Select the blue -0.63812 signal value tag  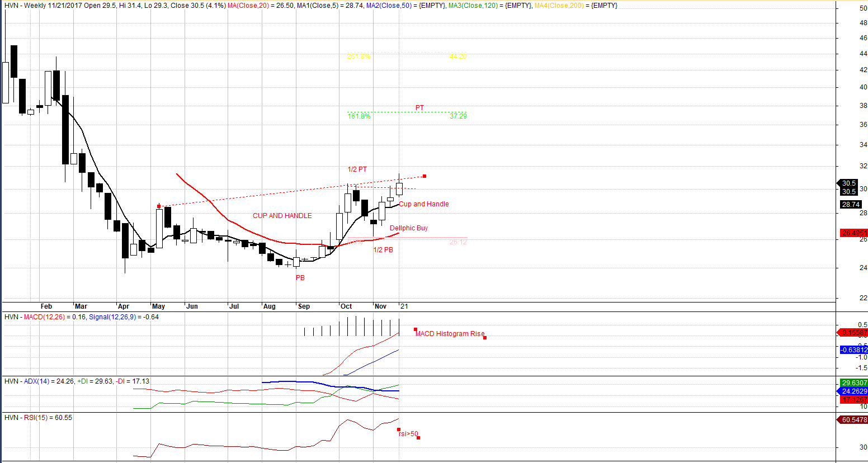pyautogui.click(x=853, y=350)
